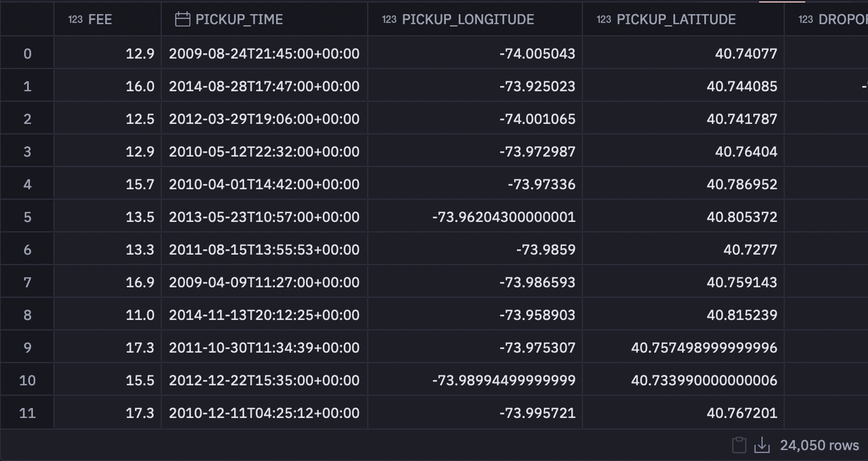Viewport: 868px width, 461px height.
Task: Sort by the FEE column header
Action: click(100, 20)
